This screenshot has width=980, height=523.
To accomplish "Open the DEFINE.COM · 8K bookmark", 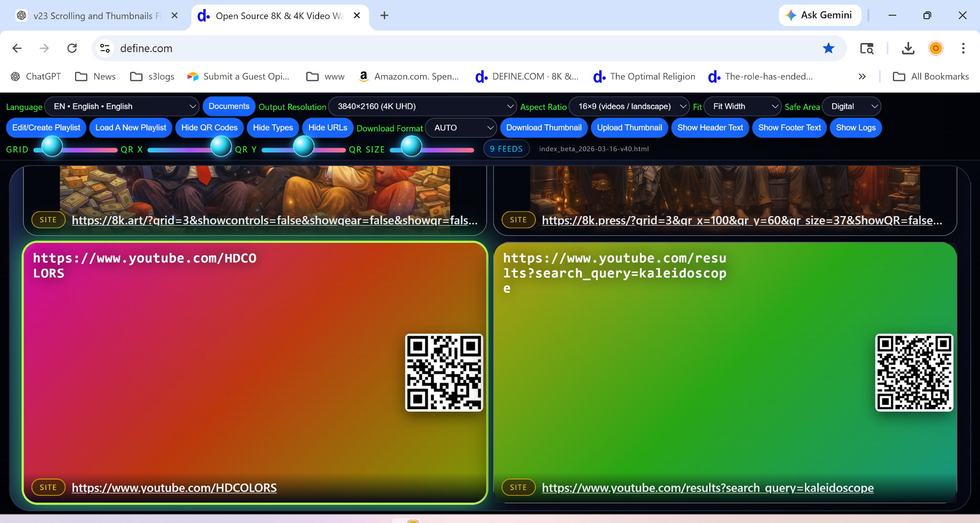I will [527, 76].
